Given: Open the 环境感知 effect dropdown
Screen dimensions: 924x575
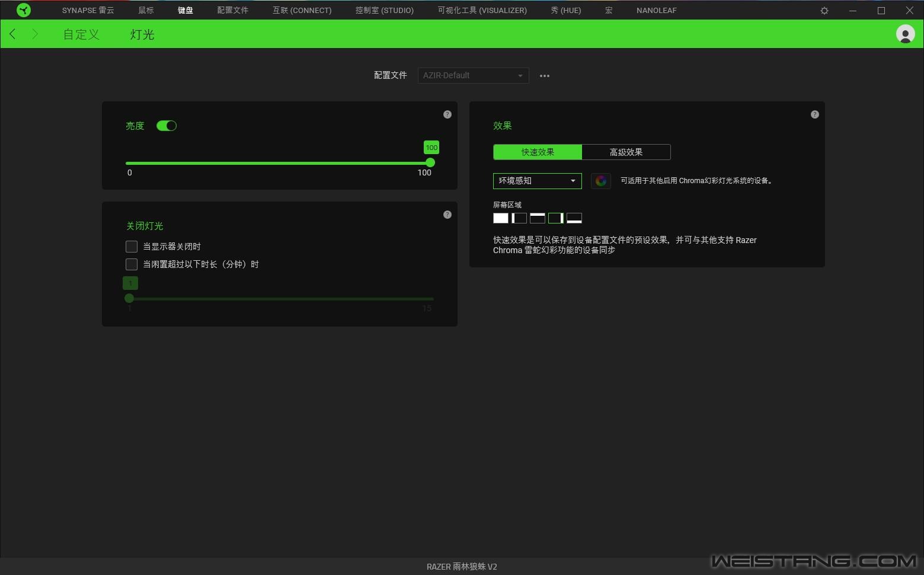Looking at the screenshot, I should click(537, 181).
